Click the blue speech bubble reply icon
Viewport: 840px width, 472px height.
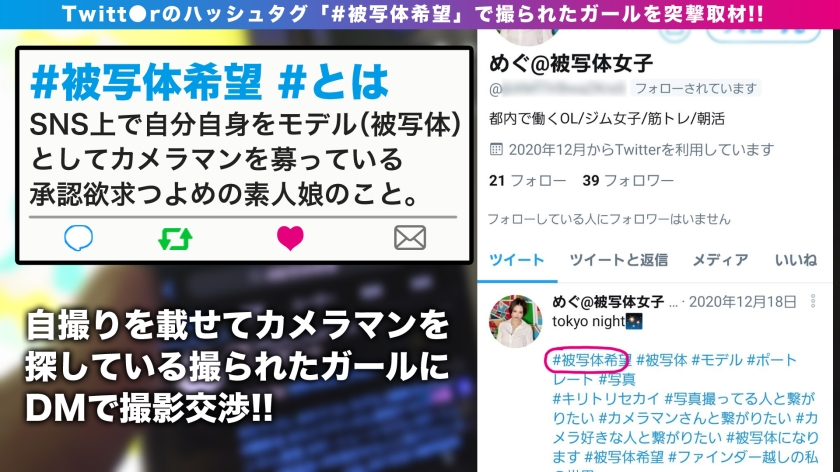(x=79, y=238)
